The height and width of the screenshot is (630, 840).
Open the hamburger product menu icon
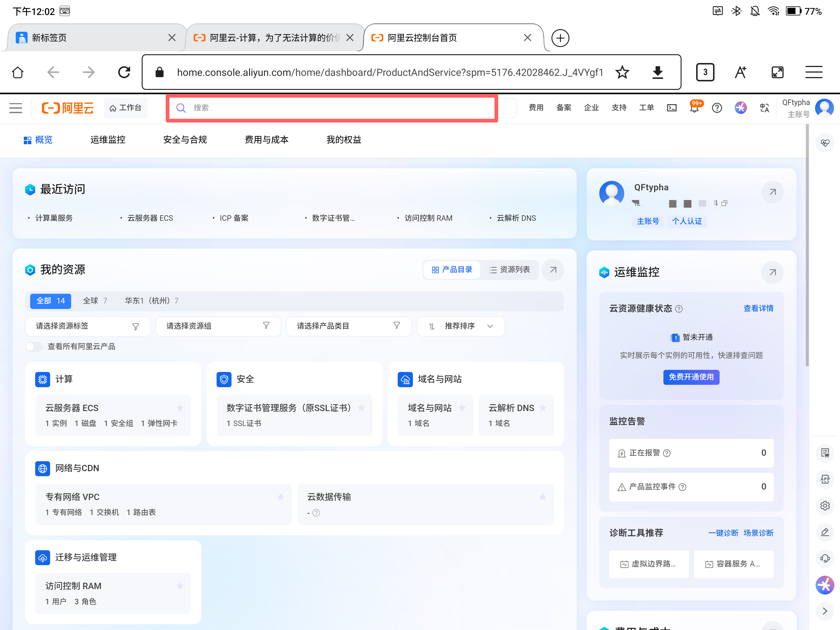tap(15, 108)
